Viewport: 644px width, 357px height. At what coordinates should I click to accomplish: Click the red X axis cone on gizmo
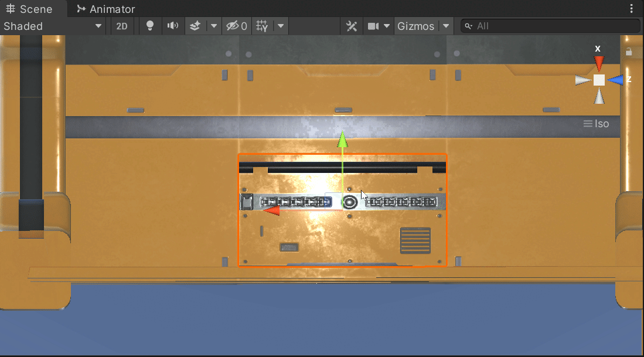pyautogui.click(x=599, y=64)
